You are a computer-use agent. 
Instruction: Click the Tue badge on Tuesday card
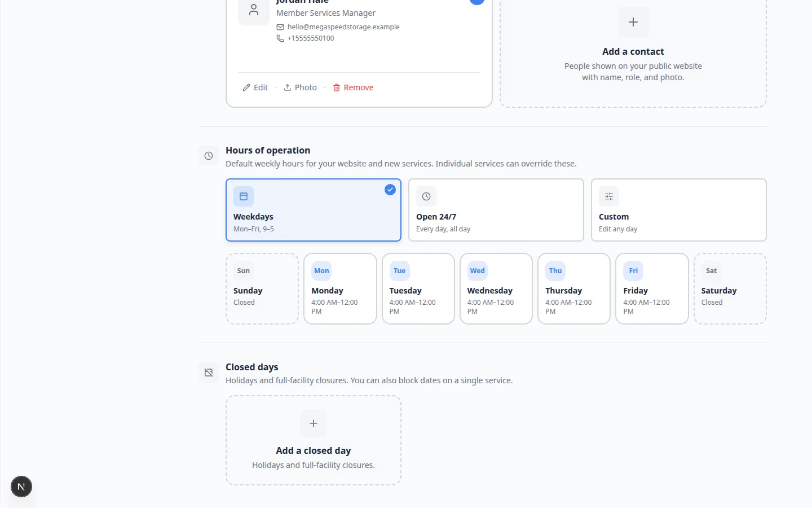(x=399, y=271)
